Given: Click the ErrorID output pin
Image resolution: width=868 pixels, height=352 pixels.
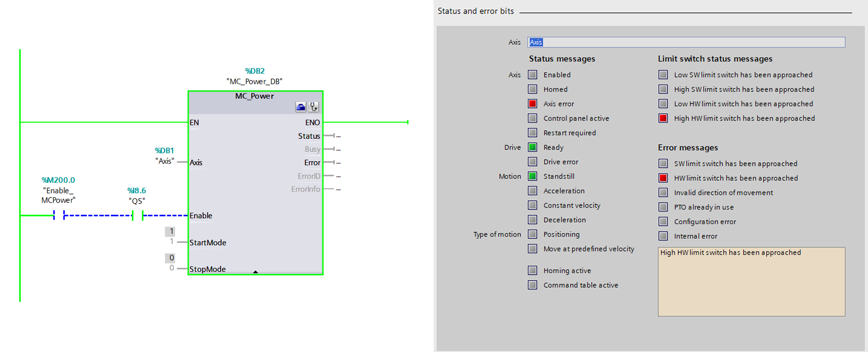Looking at the screenshot, I should 309,176.
